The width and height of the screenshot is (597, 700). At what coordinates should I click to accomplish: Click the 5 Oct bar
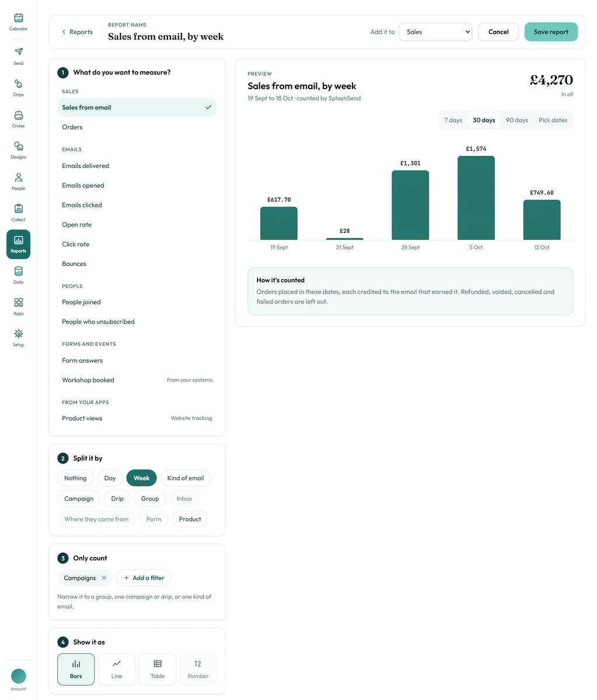click(x=476, y=198)
